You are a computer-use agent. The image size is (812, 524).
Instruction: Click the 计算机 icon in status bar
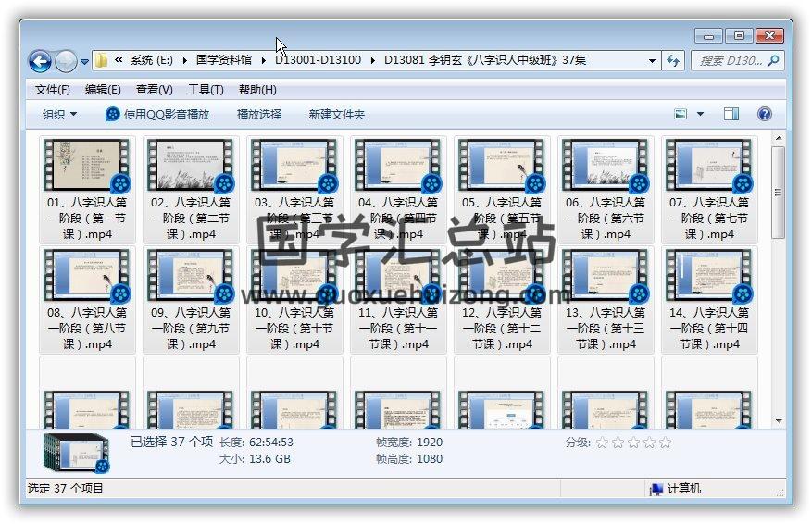(656, 489)
